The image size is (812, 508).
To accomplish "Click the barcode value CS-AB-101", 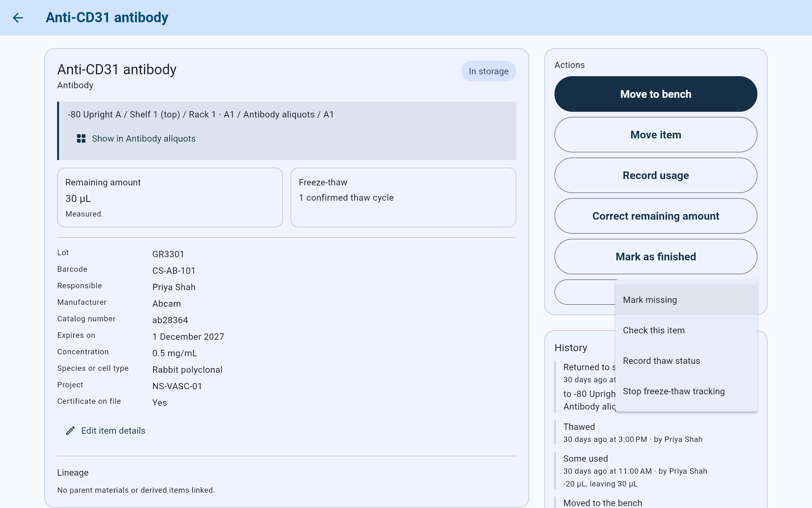I will [174, 271].
